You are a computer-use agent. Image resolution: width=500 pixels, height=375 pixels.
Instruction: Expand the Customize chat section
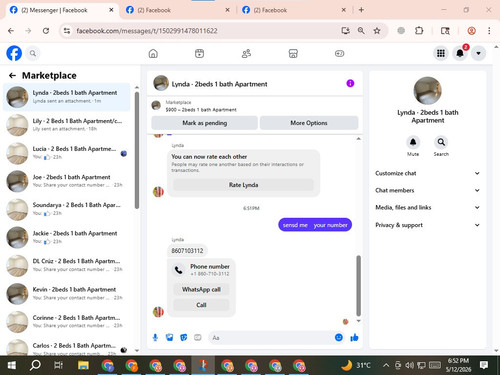(x=427, y=173)
